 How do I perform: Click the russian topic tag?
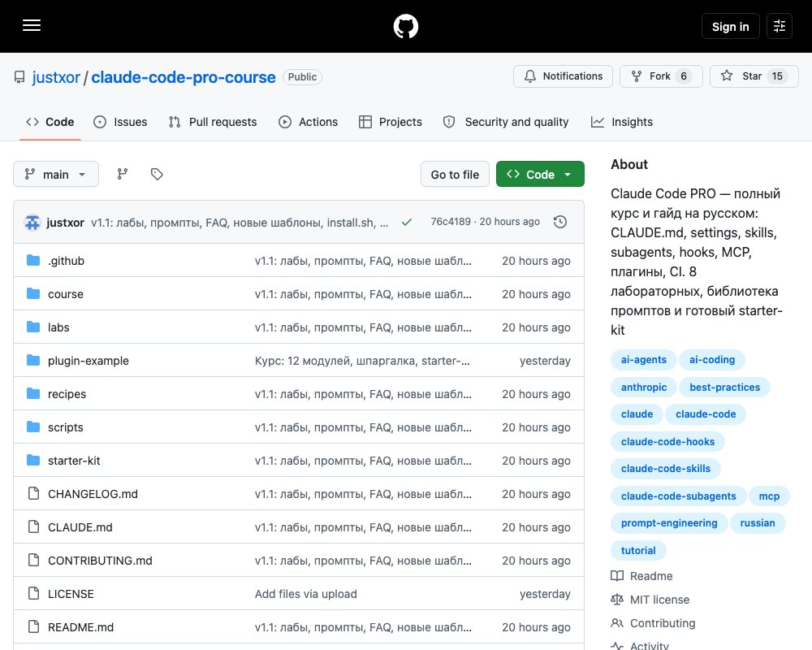point(757,523)
